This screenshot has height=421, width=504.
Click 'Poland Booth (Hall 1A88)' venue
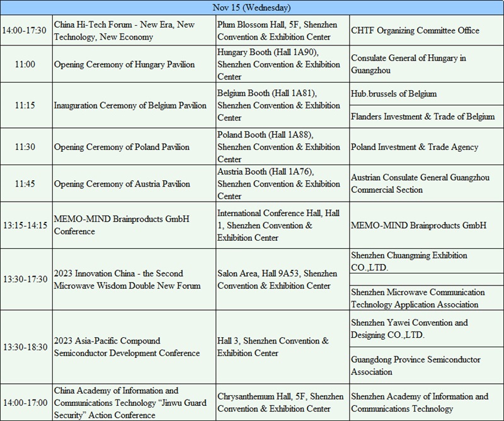click(282, 147)
